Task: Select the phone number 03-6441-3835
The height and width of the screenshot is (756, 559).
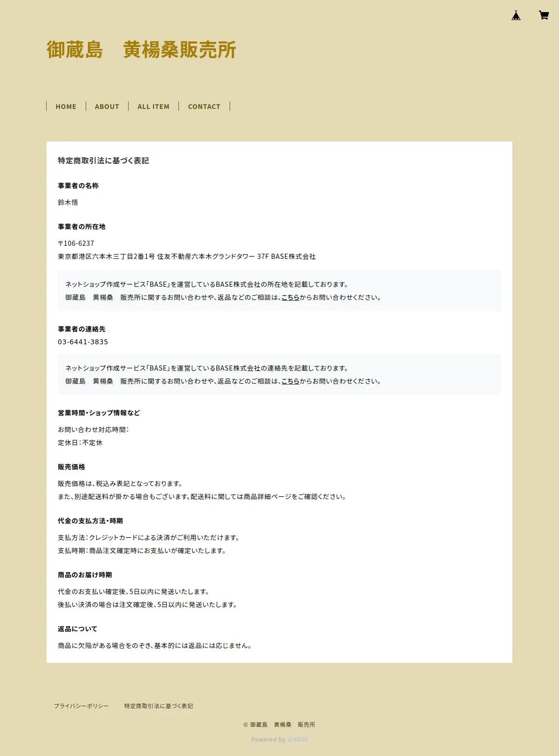Action: coord(83,342)
